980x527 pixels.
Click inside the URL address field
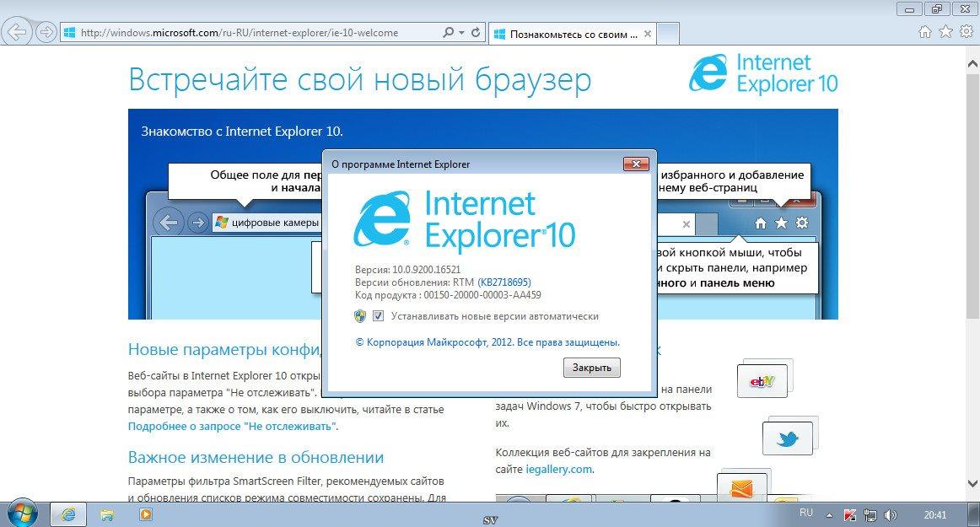pyautogui.click(x=253, y=33)
